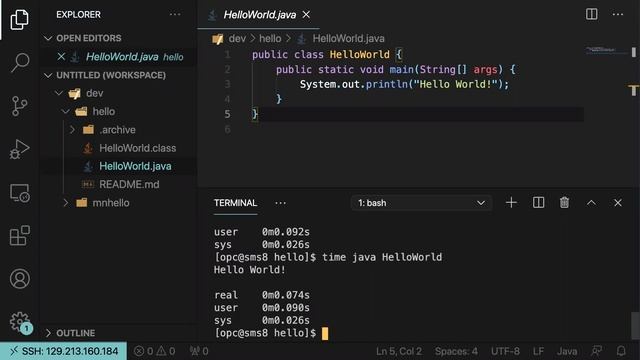Open editor more actions menu
This screenshot has width=640, height=360.
click(x=618, y=14)
